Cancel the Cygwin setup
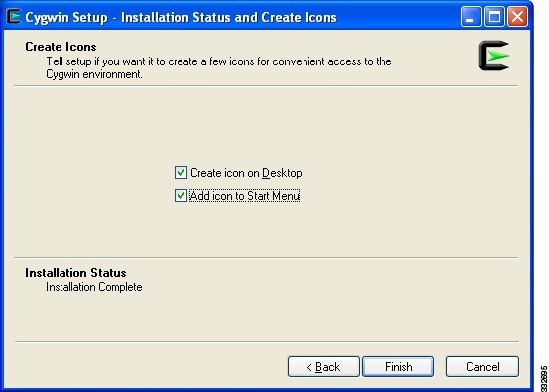Viewport: 549px width, 392px height. tap(482, 366)
